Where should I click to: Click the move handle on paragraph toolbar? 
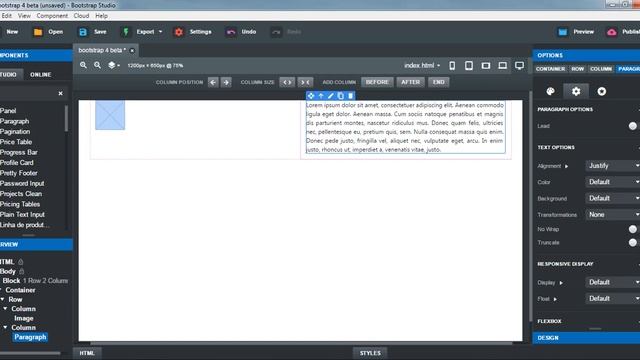(x=311, y=96)
